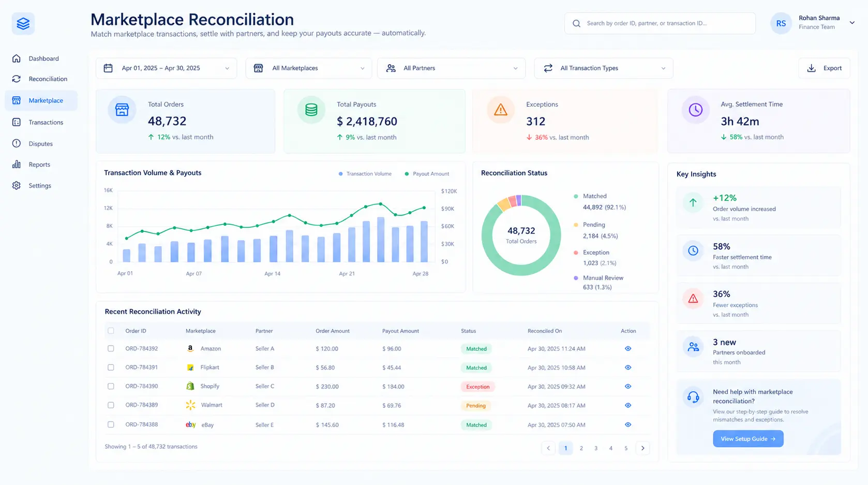Click the Total Payouts coin-stack icon
The width and height of the screenshot is (868, 485).
pos(311,110)
